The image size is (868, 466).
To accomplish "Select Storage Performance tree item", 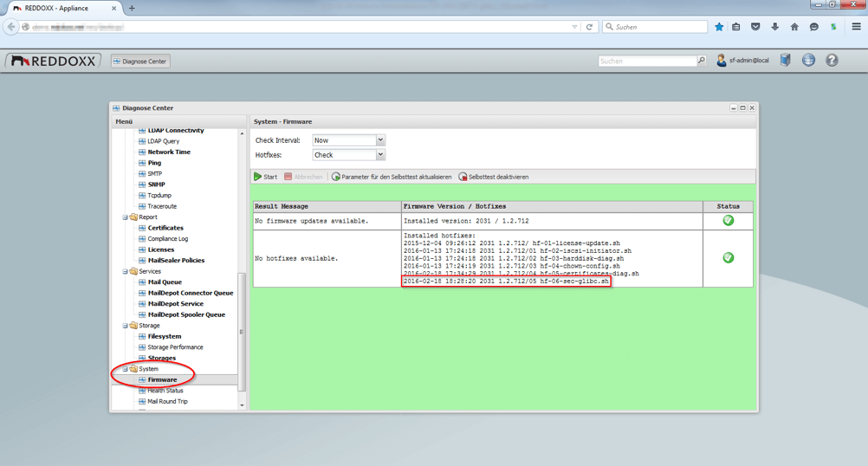I will click(175, 347).
